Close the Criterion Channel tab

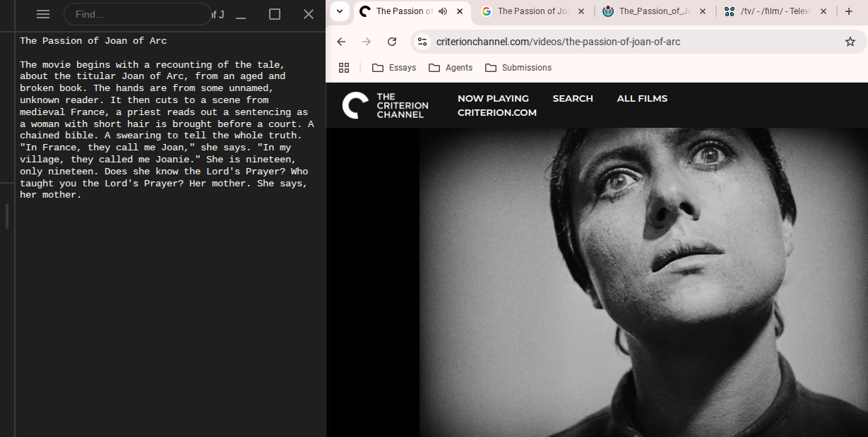pos(460,11)
